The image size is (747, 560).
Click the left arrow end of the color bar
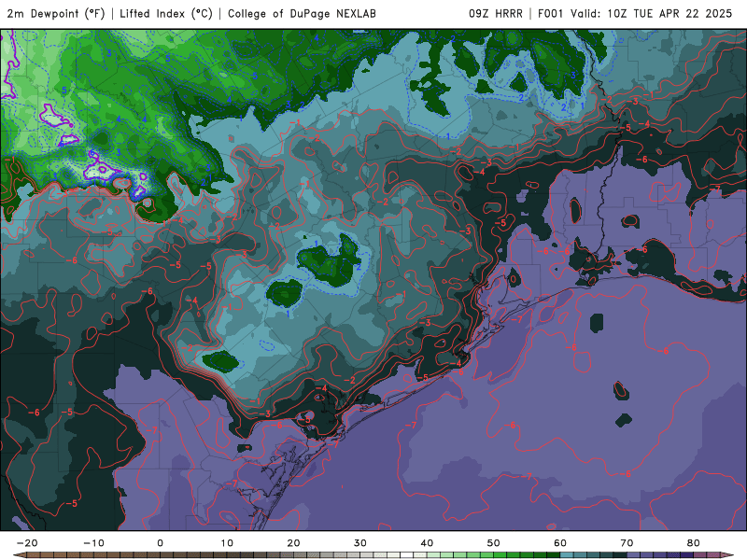click(x=20, y=555)
